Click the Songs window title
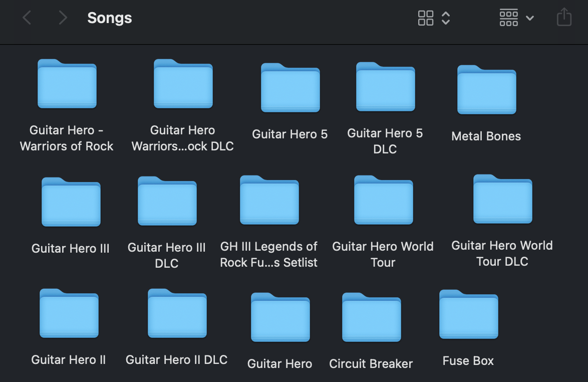 (110, 18)
